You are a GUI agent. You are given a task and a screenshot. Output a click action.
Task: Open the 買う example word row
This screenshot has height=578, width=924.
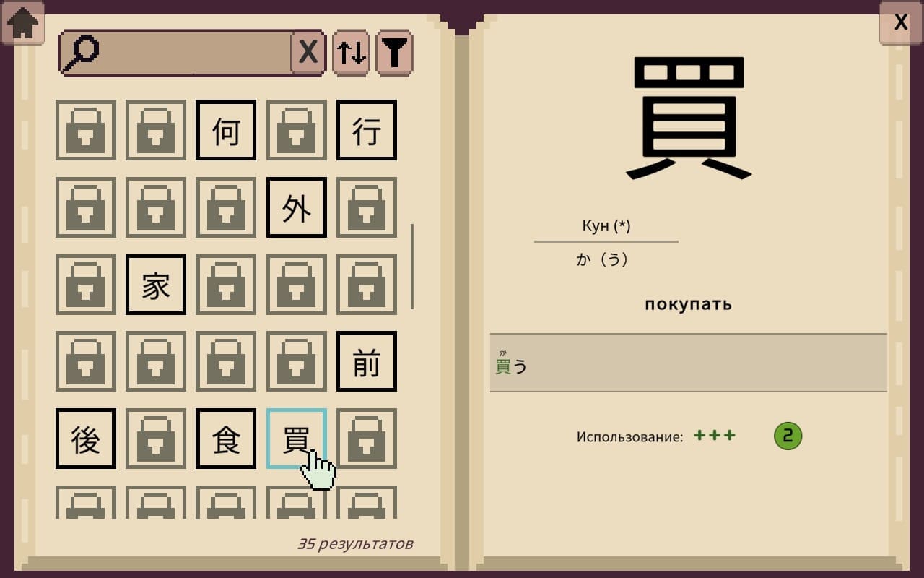(689, 363)
